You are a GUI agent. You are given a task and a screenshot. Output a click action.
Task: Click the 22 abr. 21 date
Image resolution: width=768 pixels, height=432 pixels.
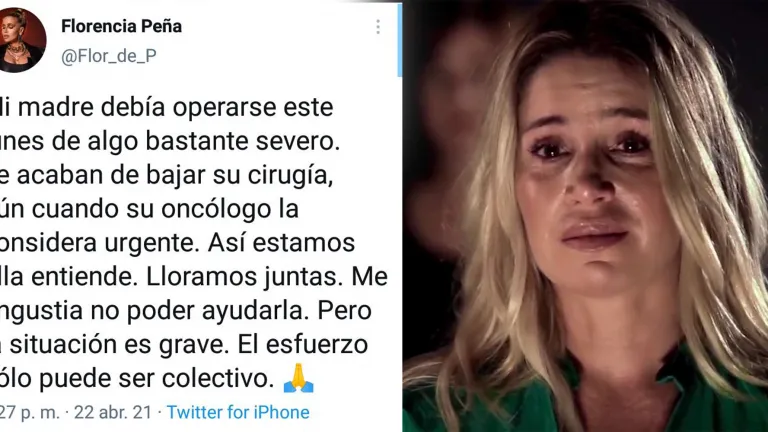tap(113, 412)
